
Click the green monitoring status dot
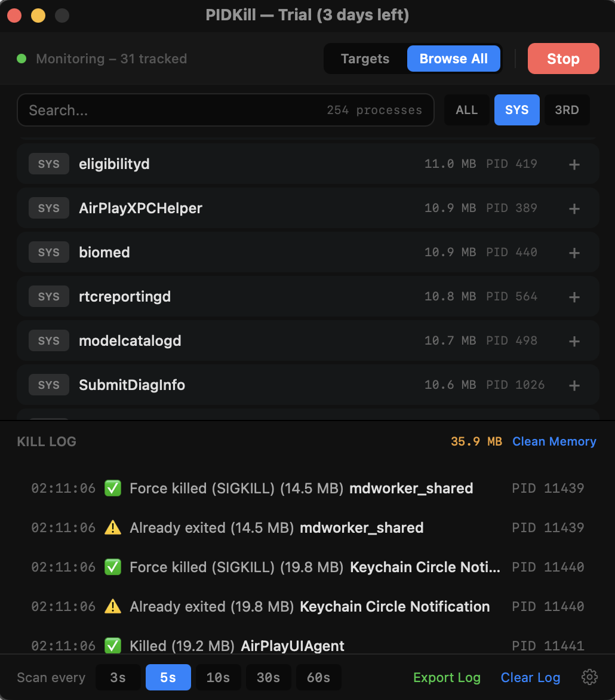(x=21, y=59)
